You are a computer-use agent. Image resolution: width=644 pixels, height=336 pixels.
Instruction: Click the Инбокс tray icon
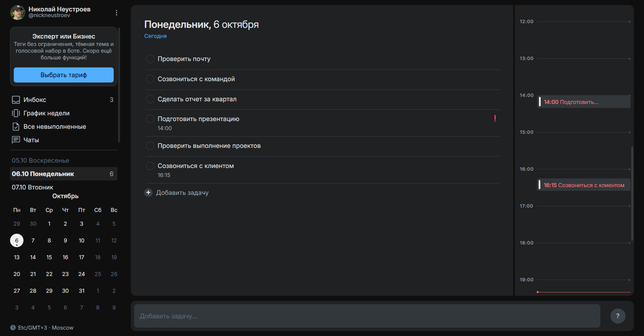click(x=16, y=100)
